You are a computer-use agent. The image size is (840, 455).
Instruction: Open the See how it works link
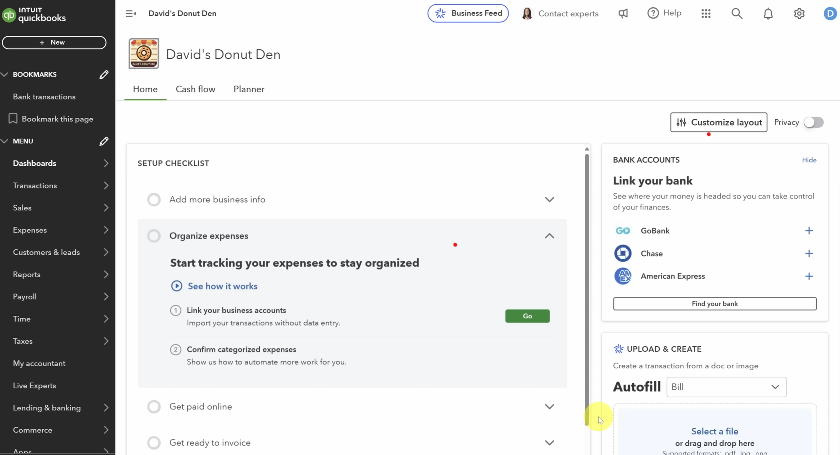point(222,286)
